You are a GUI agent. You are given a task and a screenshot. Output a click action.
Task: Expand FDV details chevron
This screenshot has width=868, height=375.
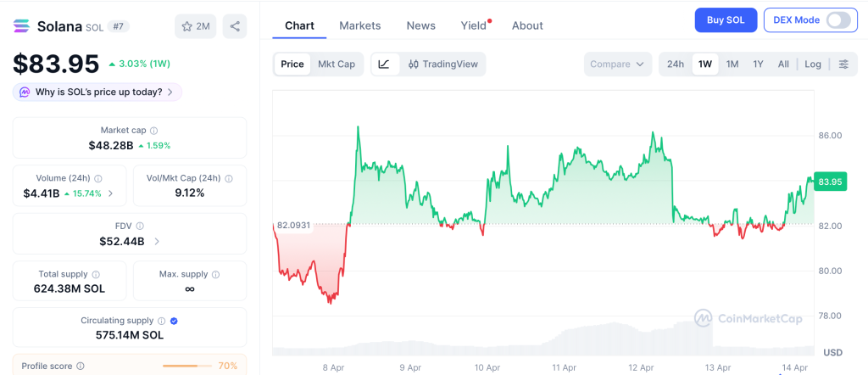pos(156,242)
